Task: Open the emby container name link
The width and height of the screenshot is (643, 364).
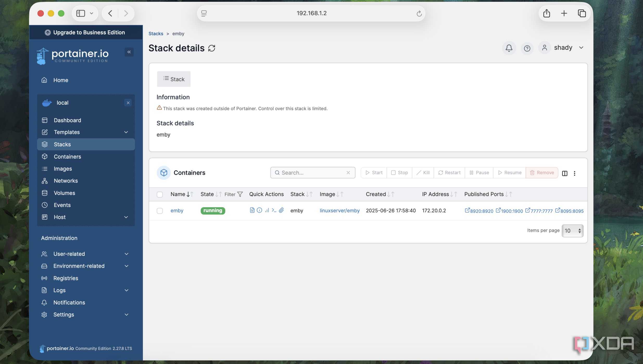Action: click(177, 211)
